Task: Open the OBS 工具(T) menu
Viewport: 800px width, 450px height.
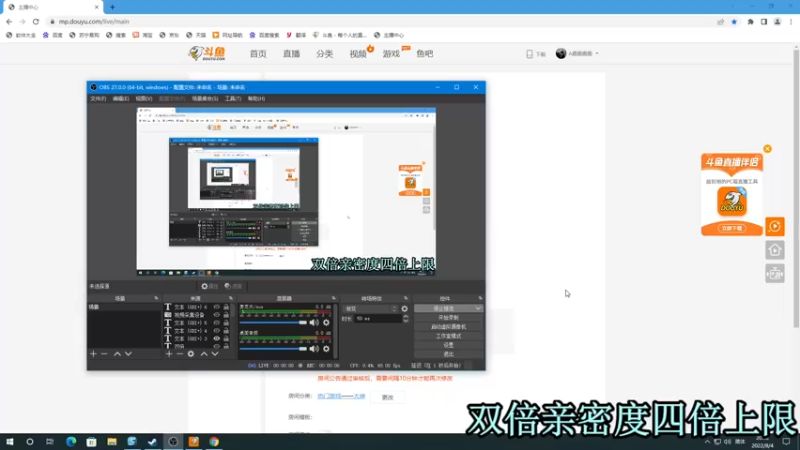Action: tap(233, 98)
